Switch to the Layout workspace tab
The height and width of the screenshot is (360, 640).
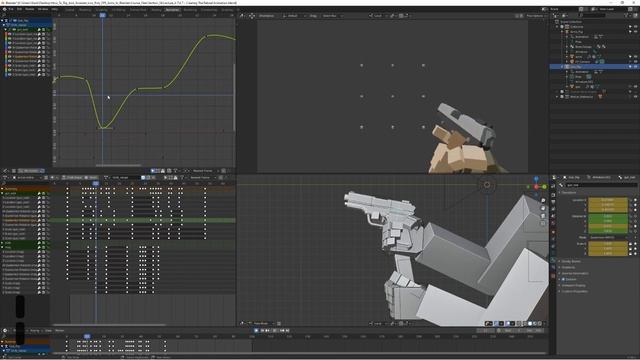click(70, 10)
